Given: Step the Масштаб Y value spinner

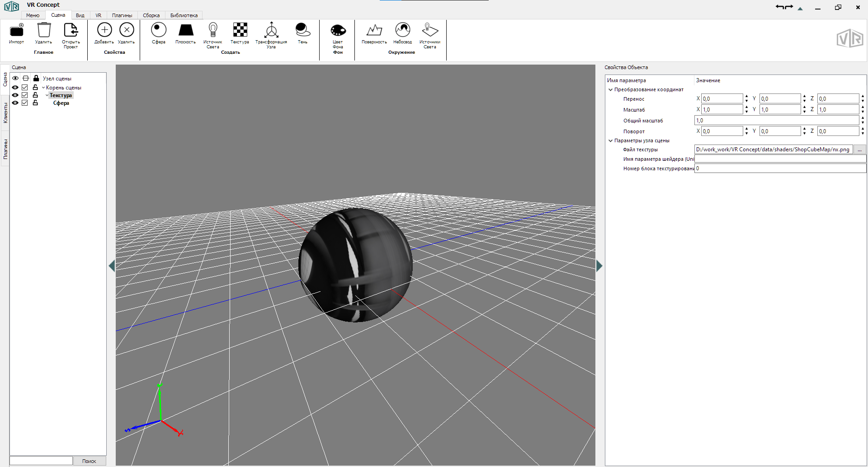Looking at the screenshot, I should [804, 109].
